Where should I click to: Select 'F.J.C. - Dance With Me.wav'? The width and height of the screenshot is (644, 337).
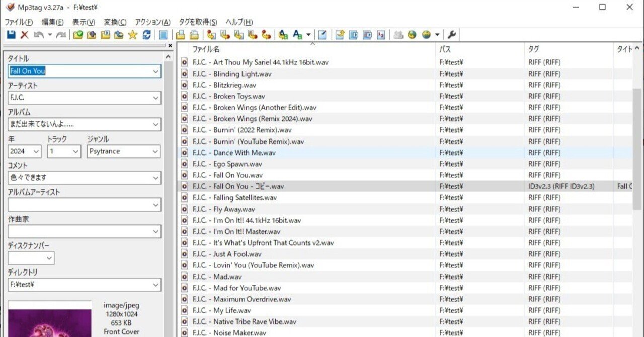234,153
